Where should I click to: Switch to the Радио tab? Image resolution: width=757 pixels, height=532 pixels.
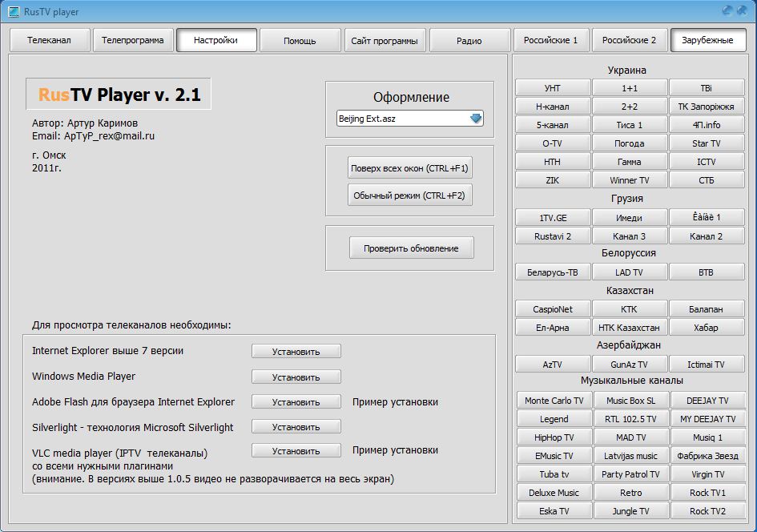(x=469, y=41)
